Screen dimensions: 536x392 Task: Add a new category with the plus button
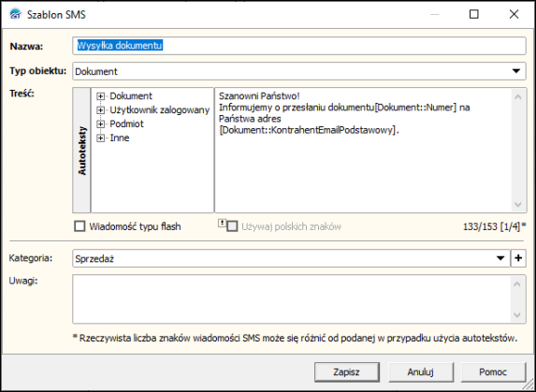click(518, 258)
